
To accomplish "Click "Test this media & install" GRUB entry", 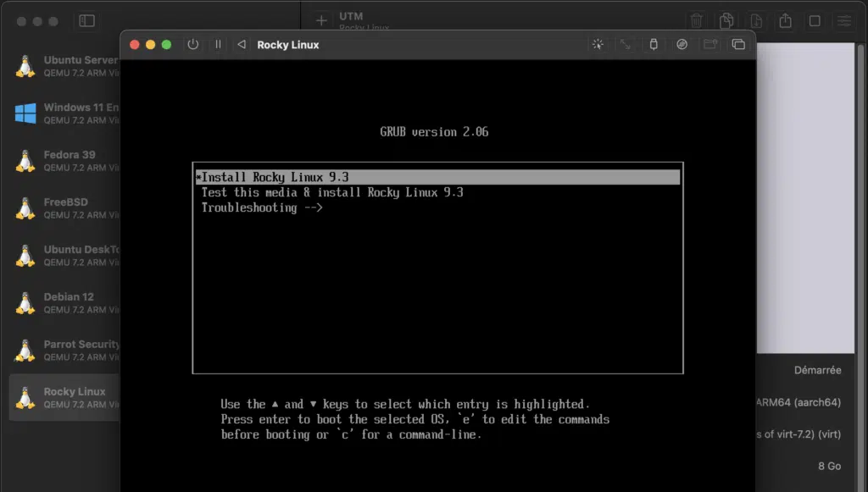I will 332,192.
